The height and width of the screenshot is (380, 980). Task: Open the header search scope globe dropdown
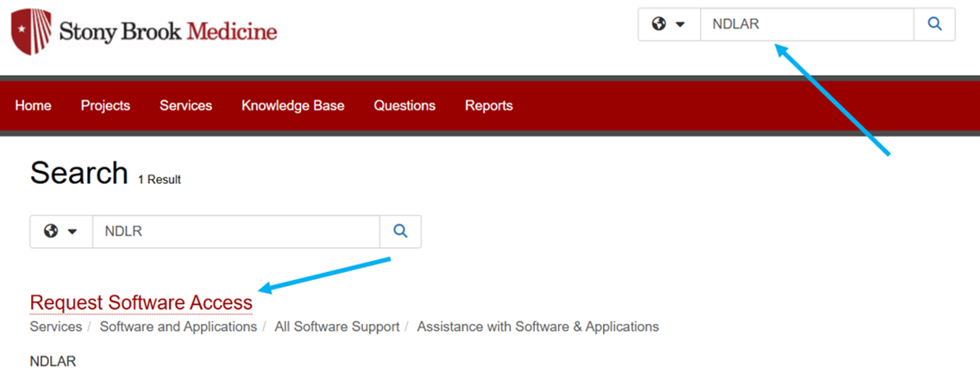[669, 24]
